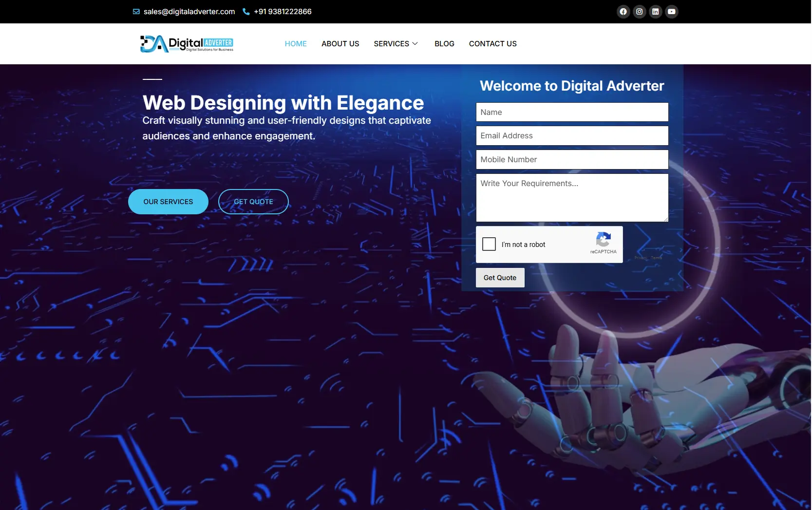Focus the Email Address field
Viewport: 812px width, 510px height.
572,136
